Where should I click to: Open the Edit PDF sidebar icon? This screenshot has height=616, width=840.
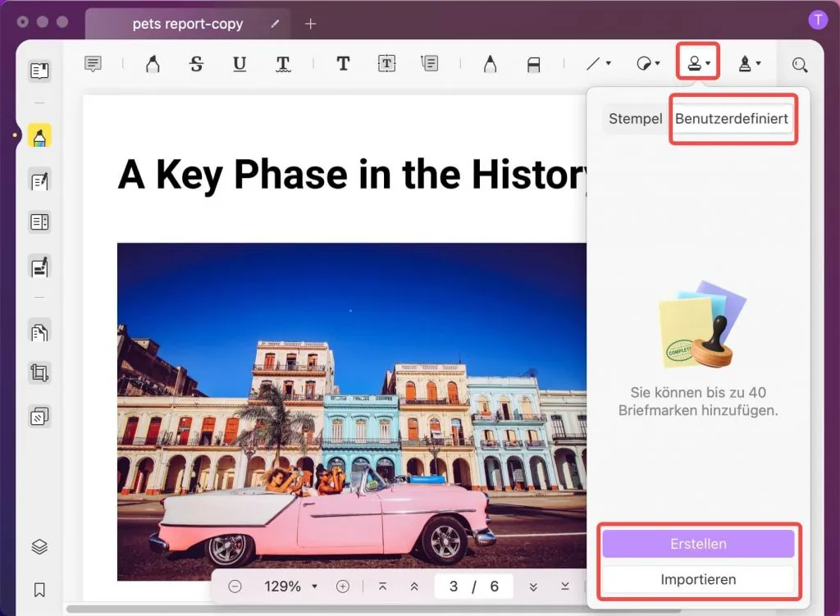(x=39, y=181)
